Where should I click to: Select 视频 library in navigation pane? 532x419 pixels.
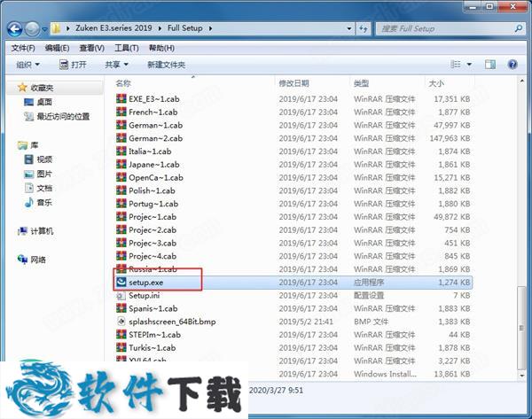tap(44, 159)
